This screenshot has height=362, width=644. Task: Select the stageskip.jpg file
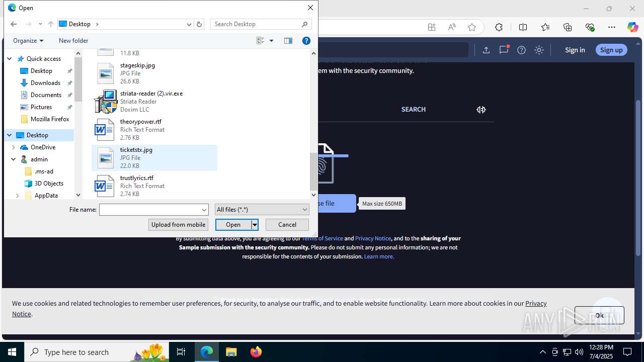pos(154,73)
